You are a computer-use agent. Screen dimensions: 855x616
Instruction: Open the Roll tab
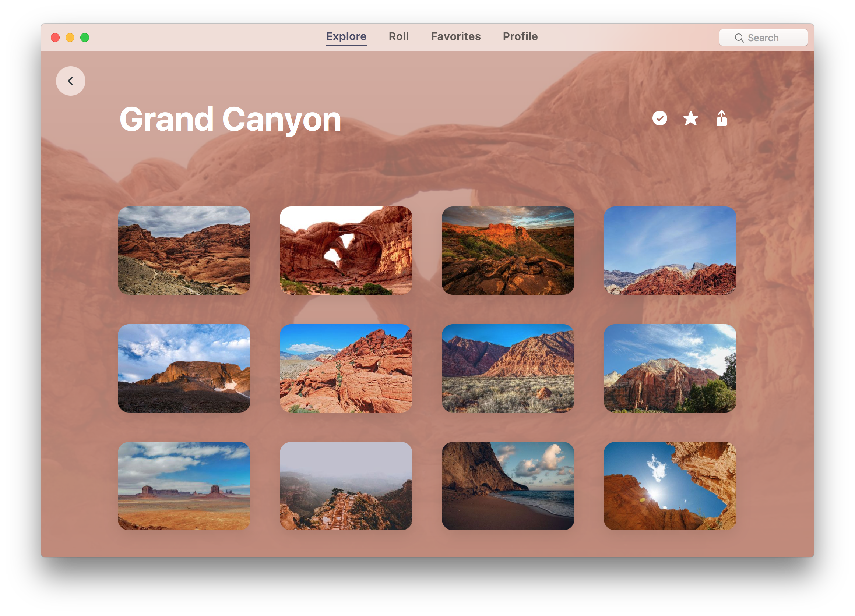pos(398,36)
